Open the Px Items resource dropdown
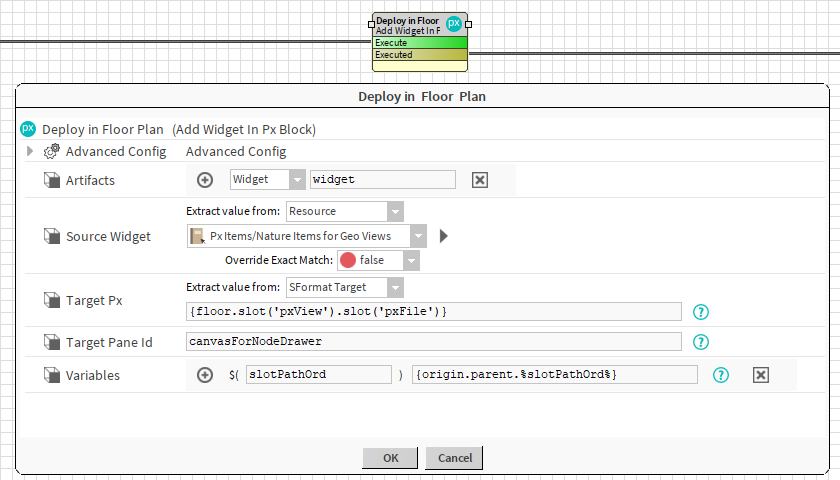Viewport: 840px width, 480px height. [418, 236]
